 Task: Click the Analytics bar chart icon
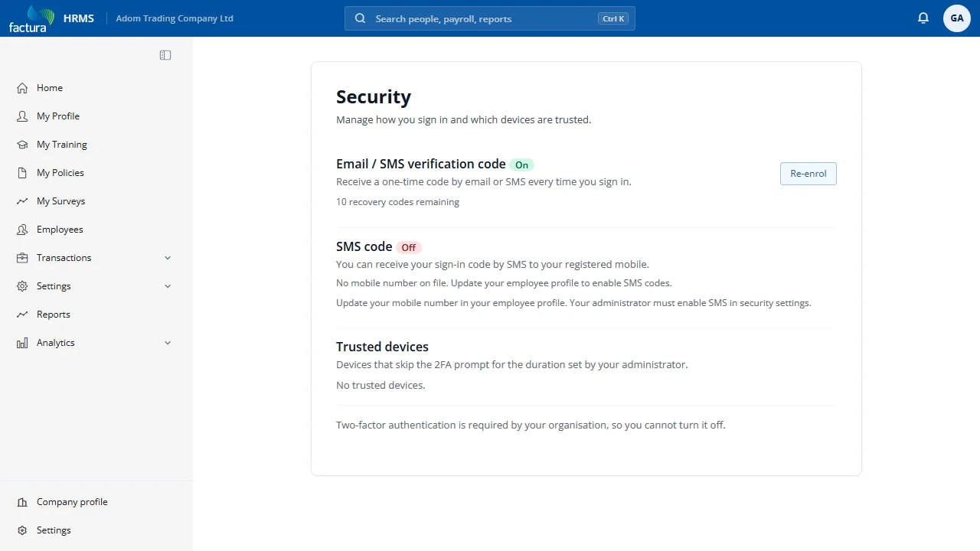(22, 343)
